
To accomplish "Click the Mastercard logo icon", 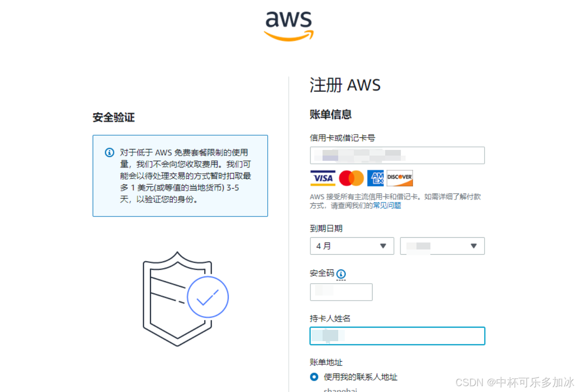I will pyautogui.click(x=351, y=178).
